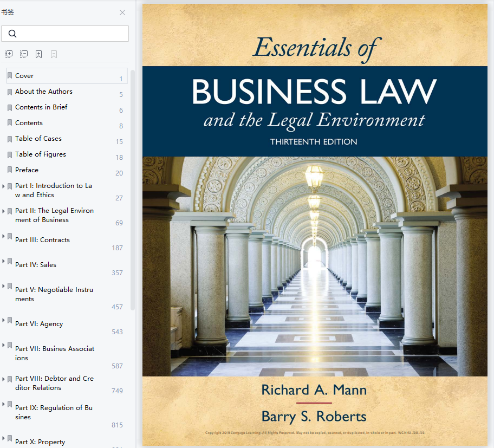Image resolution: width=494 pixels, height=448 pixels.
Task: Open Part VII: Busines Associations label
Action: 55,353
